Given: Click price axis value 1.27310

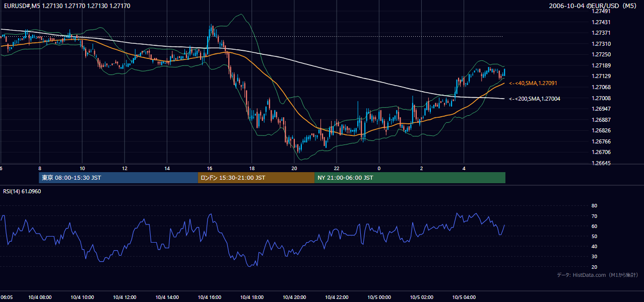Looking at the screenshot, I should coord(601,44).
